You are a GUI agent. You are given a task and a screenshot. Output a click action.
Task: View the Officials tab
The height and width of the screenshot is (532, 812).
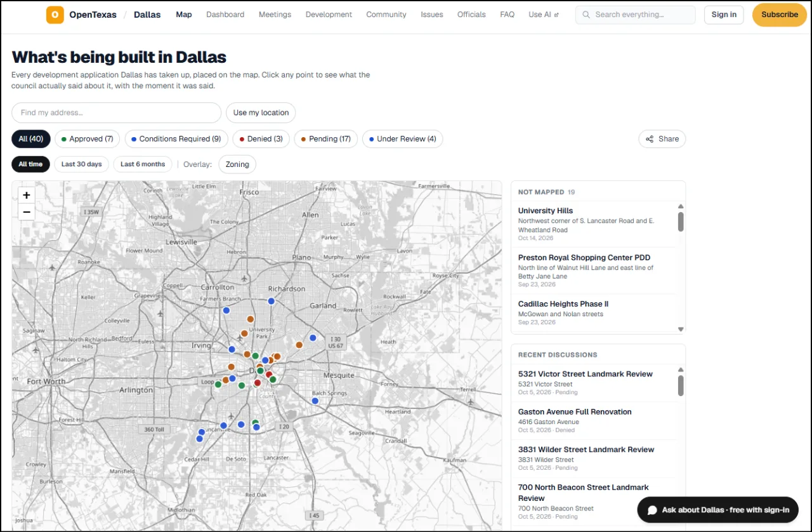point(471,15)
